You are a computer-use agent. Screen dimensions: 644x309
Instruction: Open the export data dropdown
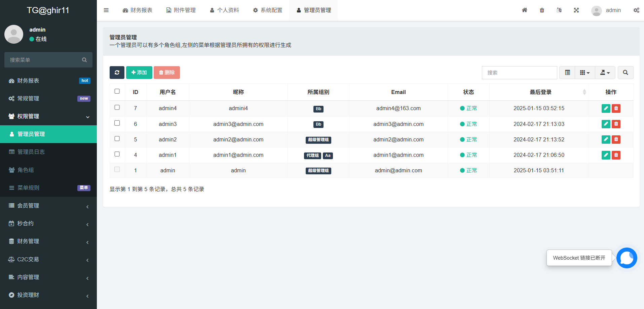[605, 73]
